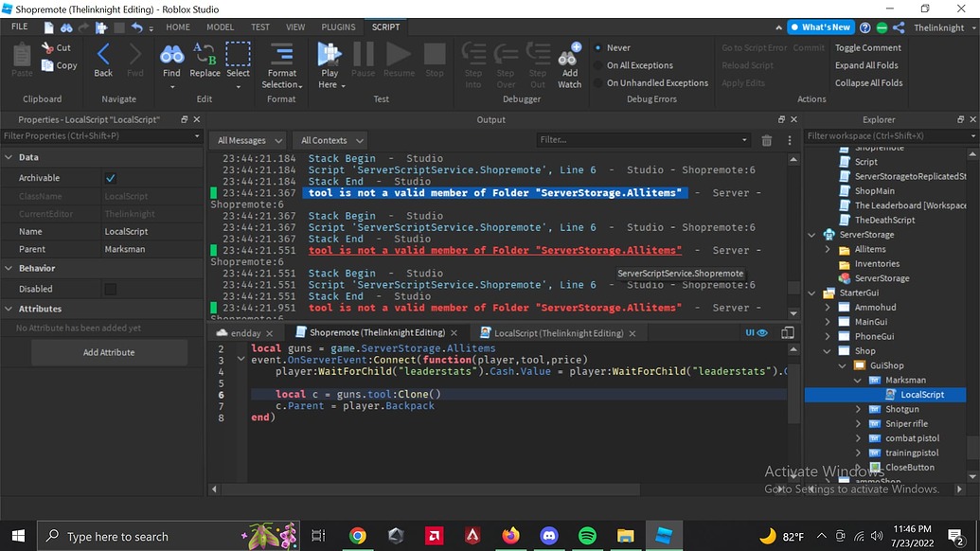
Task: Expand the Shotgun tree item
Action: click(858, 409)
